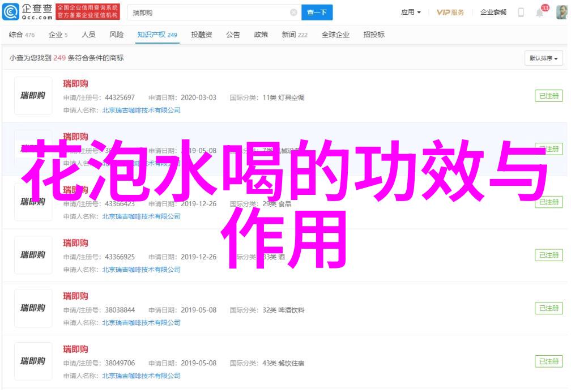Click into the search field containing 瑞即购
Screen dimensions: 571x392
point(210,12)
